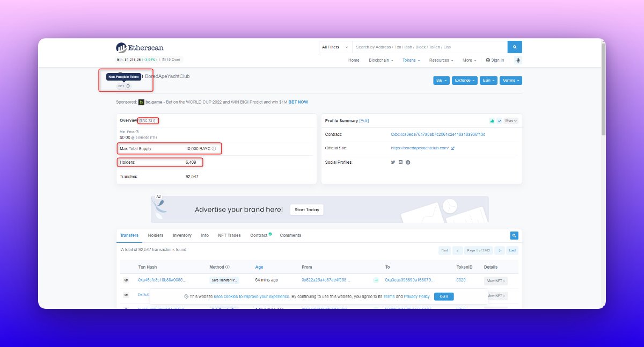Open the Discord social profile icon
The height and width of the screenshot is (347, 644).
click(400, 162)
